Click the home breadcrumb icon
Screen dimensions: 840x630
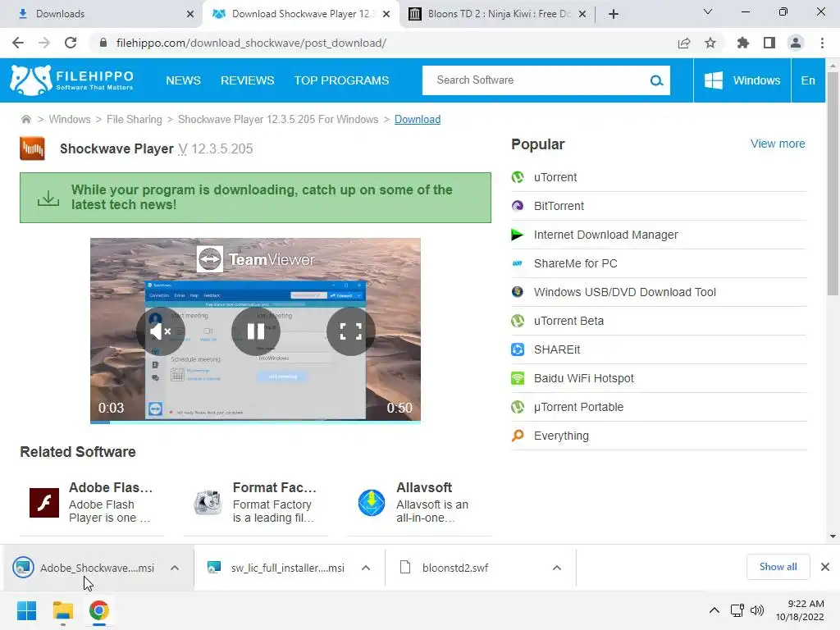tap(25, 119)
